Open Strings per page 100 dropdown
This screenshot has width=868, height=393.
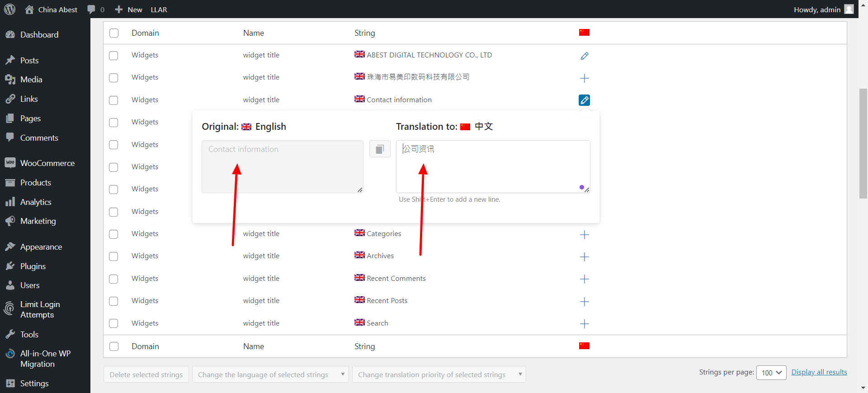771,373
